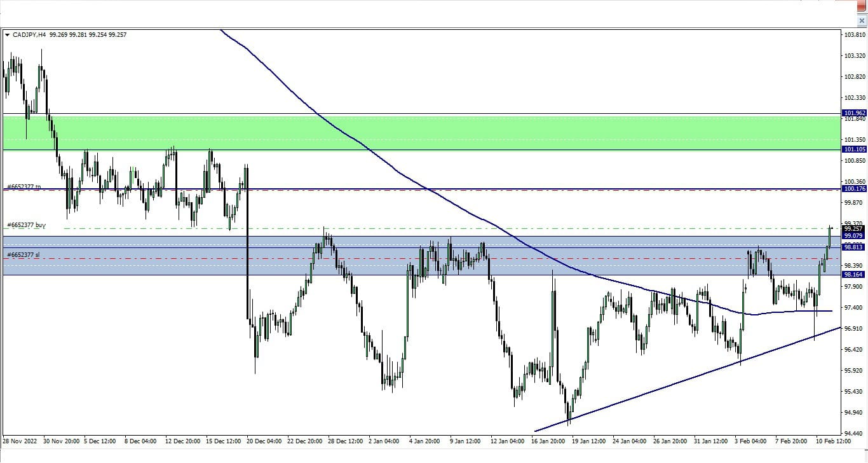Select the #6652377 buy order label
Image resolution: width=868 pixels, height=463 pixels.
click(x=26, y=225)
